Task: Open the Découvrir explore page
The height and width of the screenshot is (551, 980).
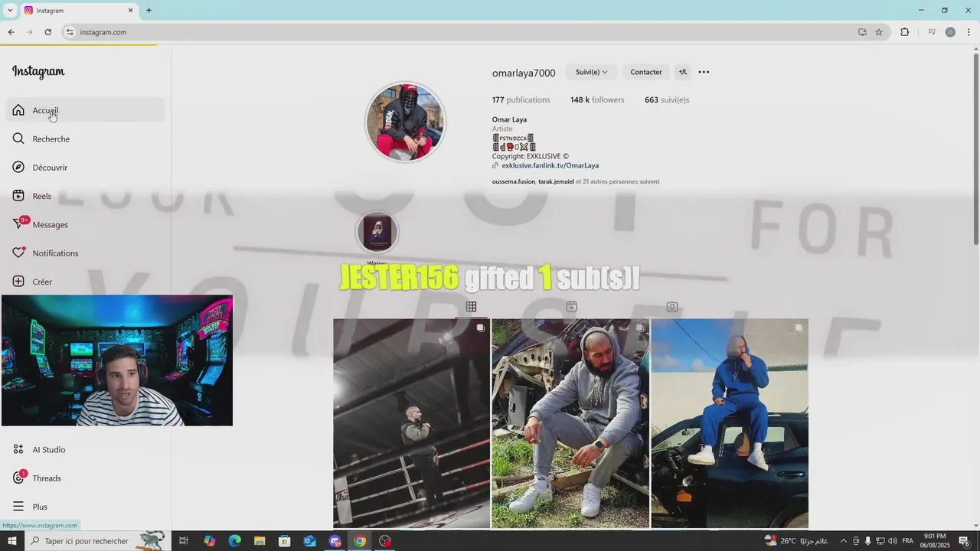Action: coord(86,168)
